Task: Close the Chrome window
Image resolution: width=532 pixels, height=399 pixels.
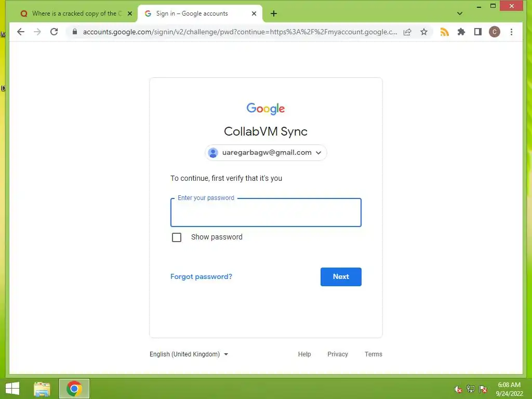Action: click(x=512, y=6)
